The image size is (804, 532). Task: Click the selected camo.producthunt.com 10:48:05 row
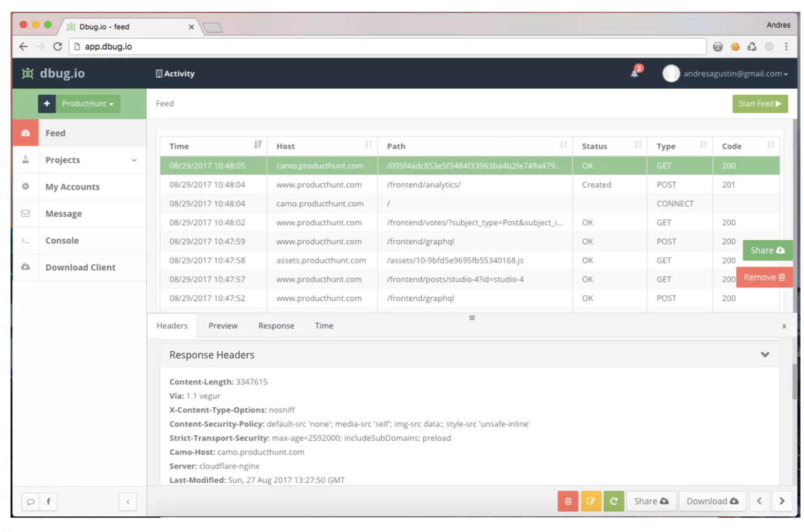[x=470, y=166]
